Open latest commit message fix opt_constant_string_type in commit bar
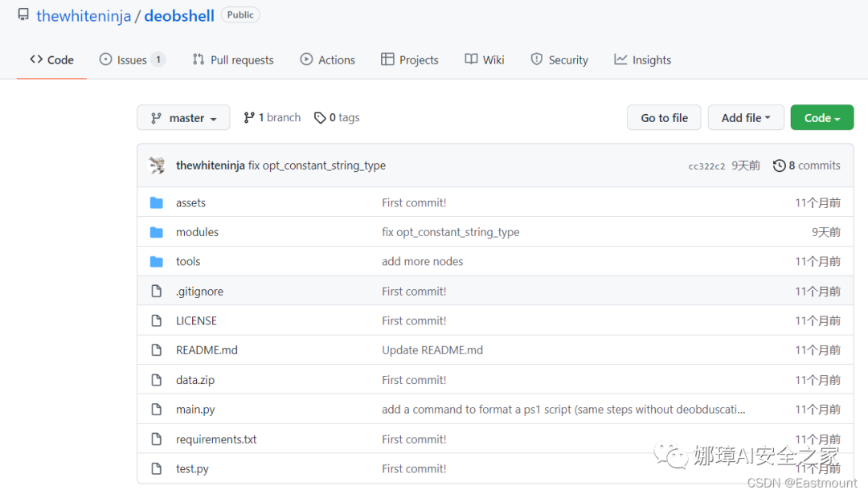The image size is (868, 494). [317, 165]
